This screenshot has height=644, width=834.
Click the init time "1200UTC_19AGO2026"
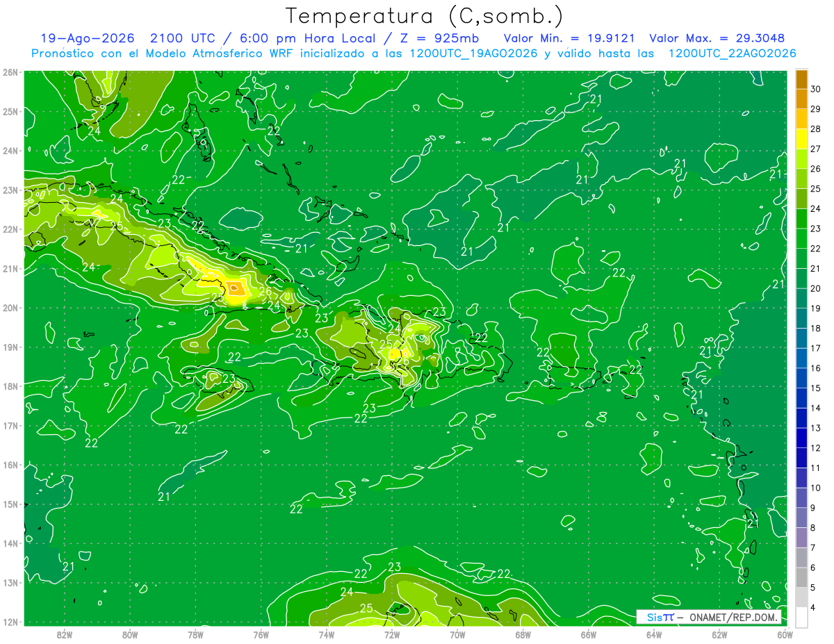click(x=473, y=53)
